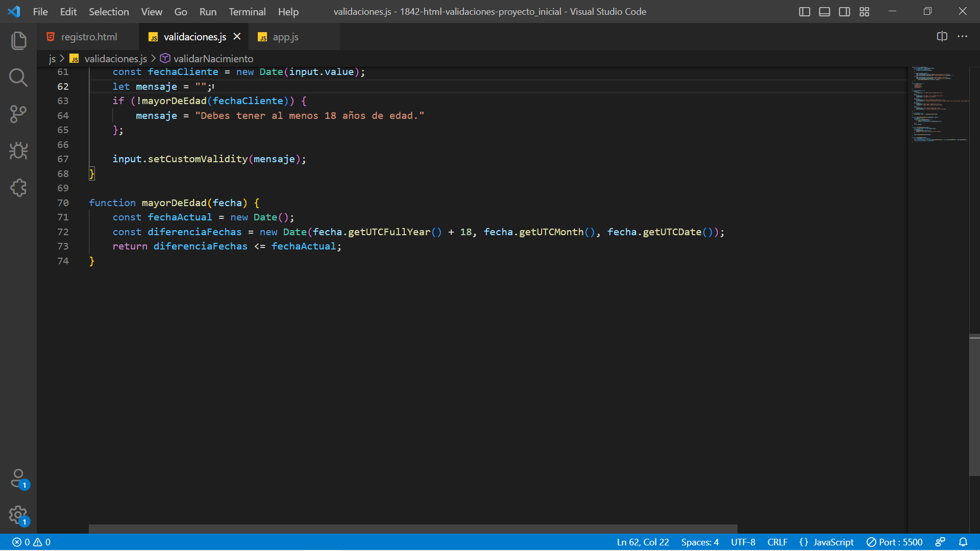Open the Selection menu
980x551 pixels.
109,12
